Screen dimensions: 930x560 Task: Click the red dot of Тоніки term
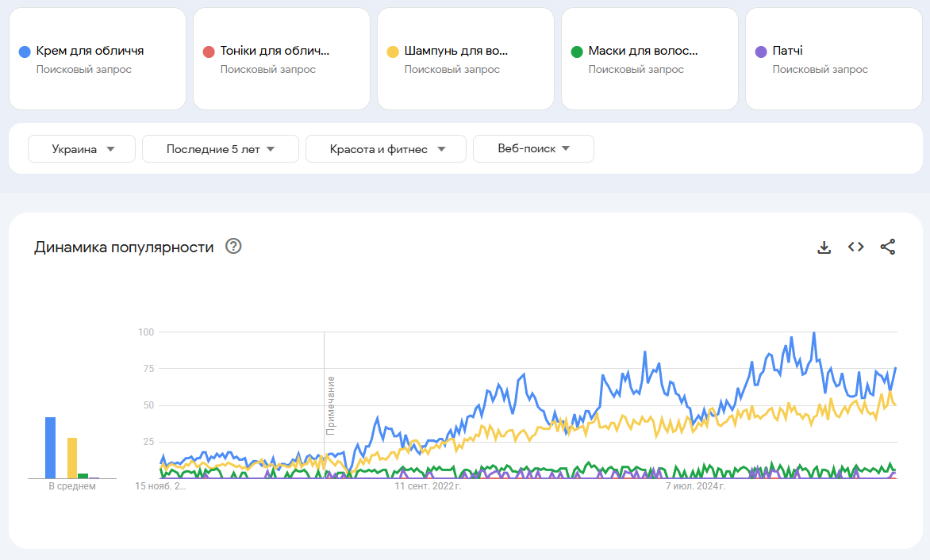(209, 52)
